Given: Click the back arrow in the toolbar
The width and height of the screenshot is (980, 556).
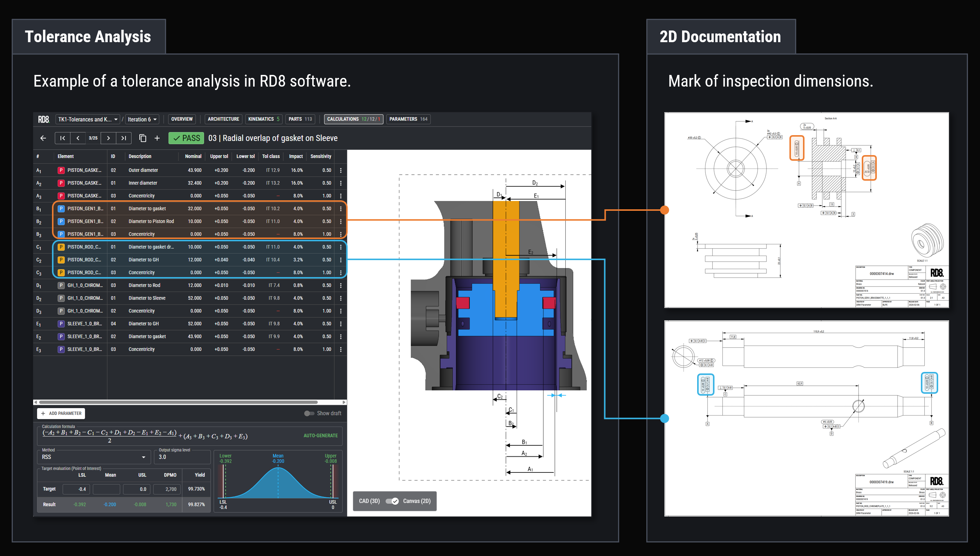Looking at the screenshot, I should pos(43,138).
